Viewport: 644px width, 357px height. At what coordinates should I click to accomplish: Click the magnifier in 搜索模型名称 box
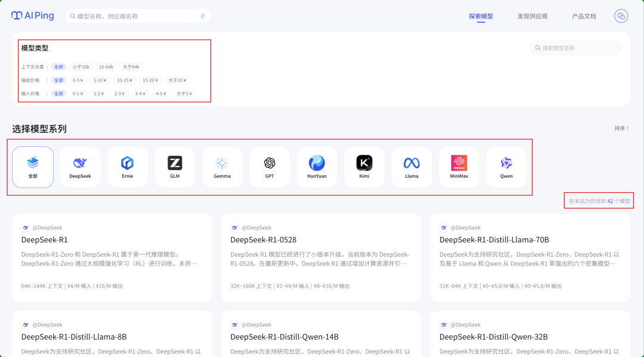pyautogui.click(x=538, y=48)
